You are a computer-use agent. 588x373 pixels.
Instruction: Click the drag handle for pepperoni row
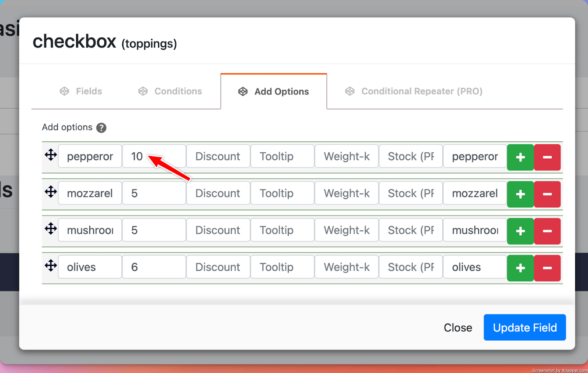pos(51,155)
